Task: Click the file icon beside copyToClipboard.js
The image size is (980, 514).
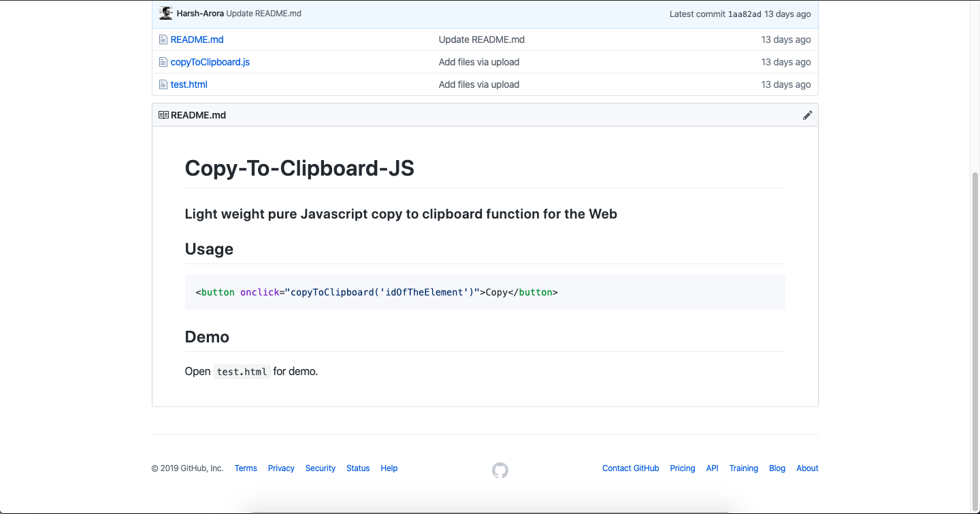Action: pyautogui.click(x=163, y=62)
